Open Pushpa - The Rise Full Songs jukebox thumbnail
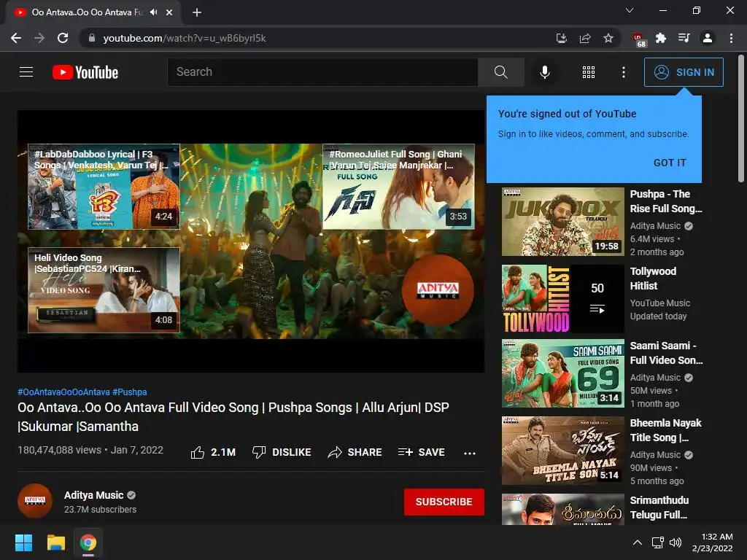The width and height of the screenshot is (747, 560). pyautogui.click(x=562, y=222)
